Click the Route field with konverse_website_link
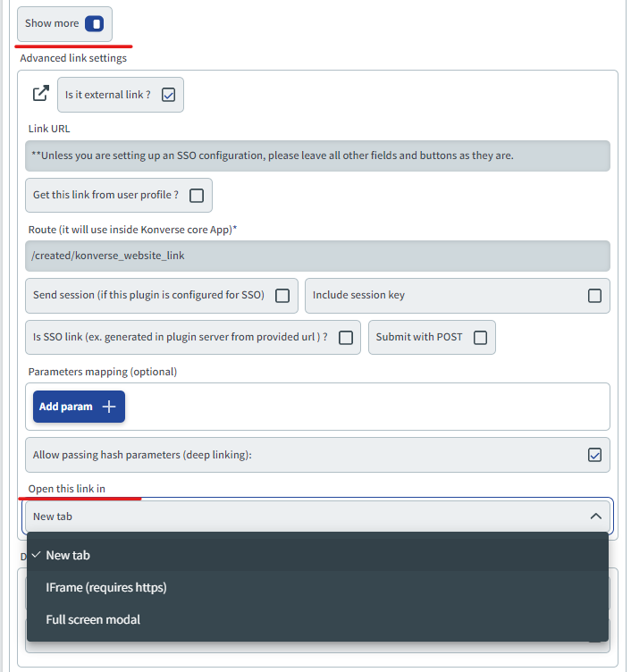 [x=317, y=256]
